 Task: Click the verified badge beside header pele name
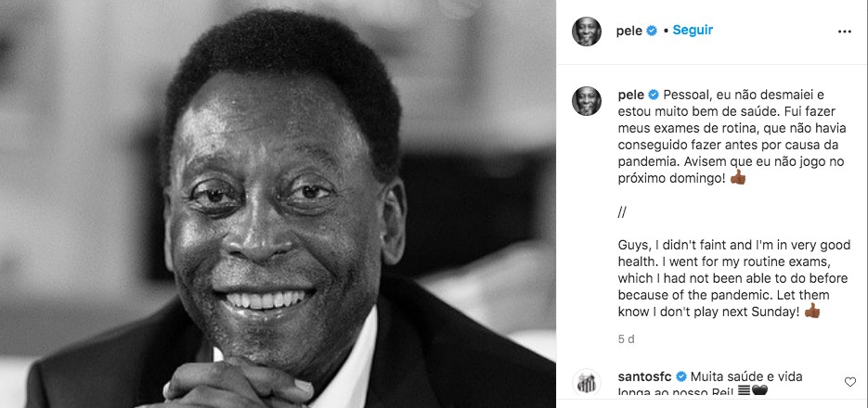tap(652, 31)
